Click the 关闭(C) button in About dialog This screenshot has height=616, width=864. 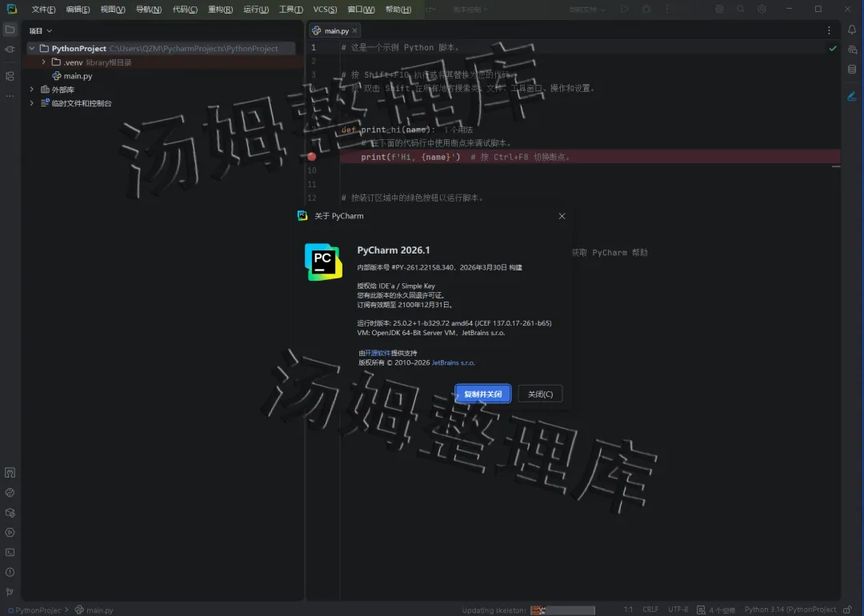point(540,394)
